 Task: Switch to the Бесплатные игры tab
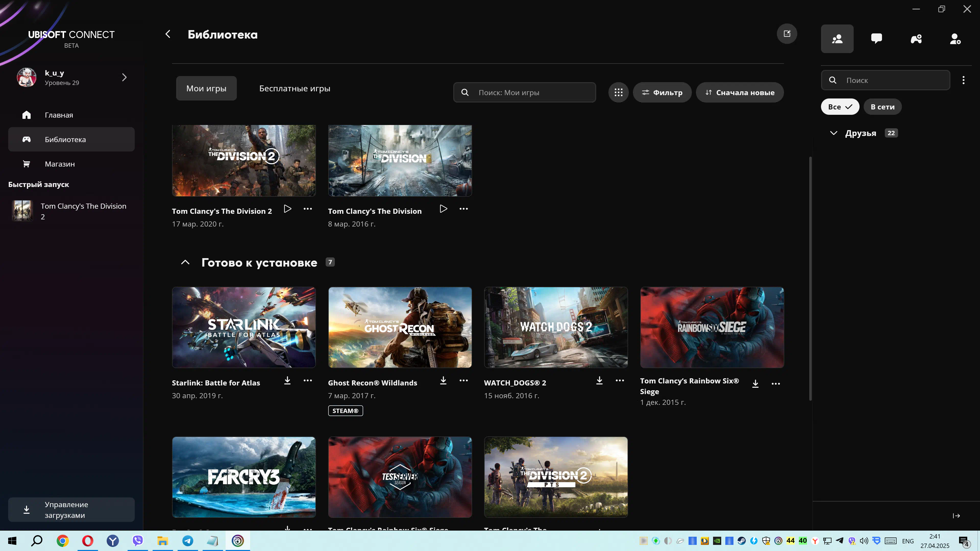[295, 88]
